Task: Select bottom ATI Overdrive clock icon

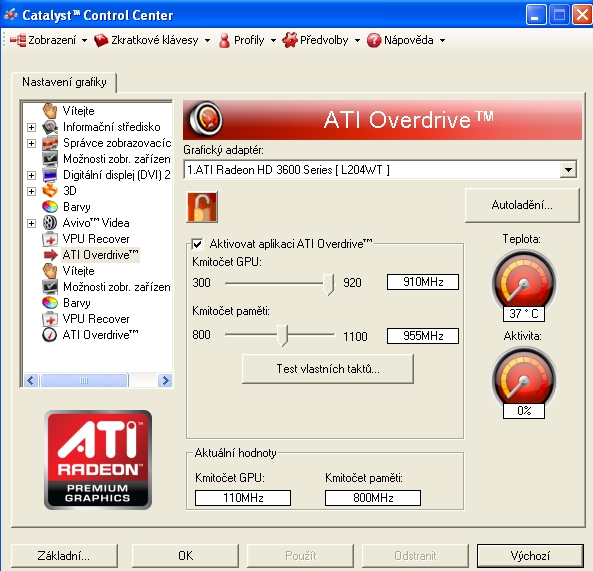Action: point(50,335)
